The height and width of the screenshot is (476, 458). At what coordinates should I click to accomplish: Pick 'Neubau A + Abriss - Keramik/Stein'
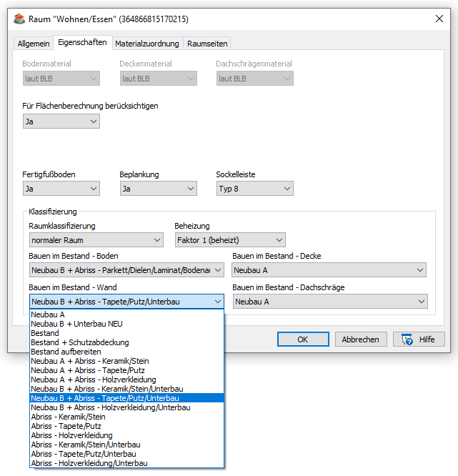(89, 361)
